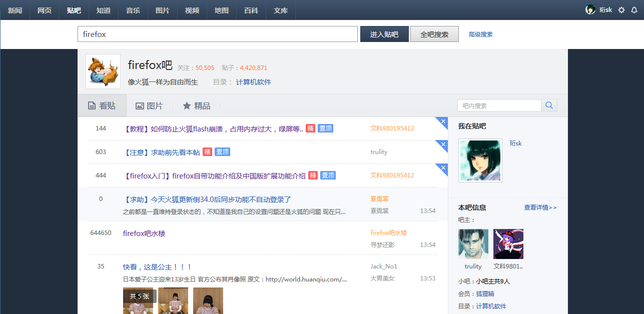Screen dimensions: 644x314
Task: Open post 【教程】如何防止火狐flash崩溃
Action: (x=213, y=128)
